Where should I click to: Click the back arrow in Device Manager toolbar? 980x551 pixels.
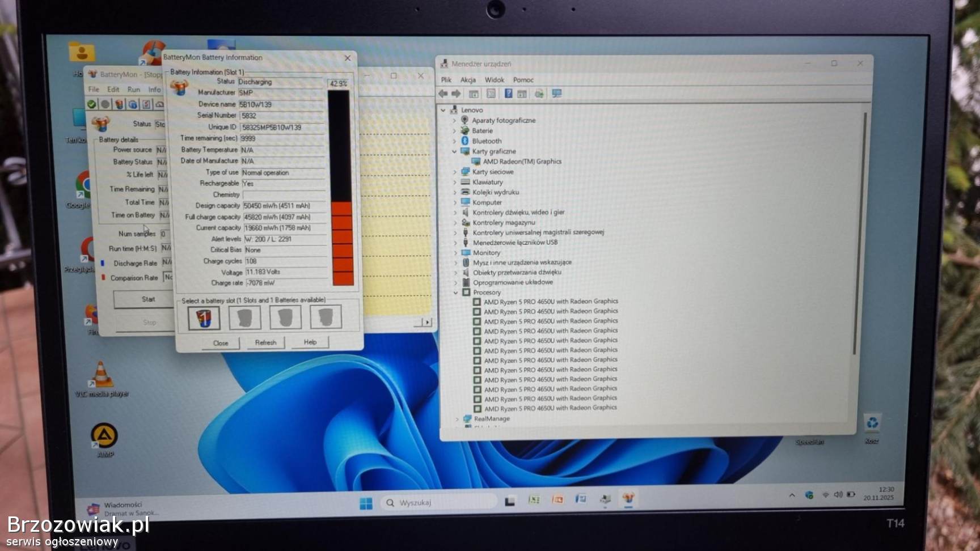coord(443,94)
